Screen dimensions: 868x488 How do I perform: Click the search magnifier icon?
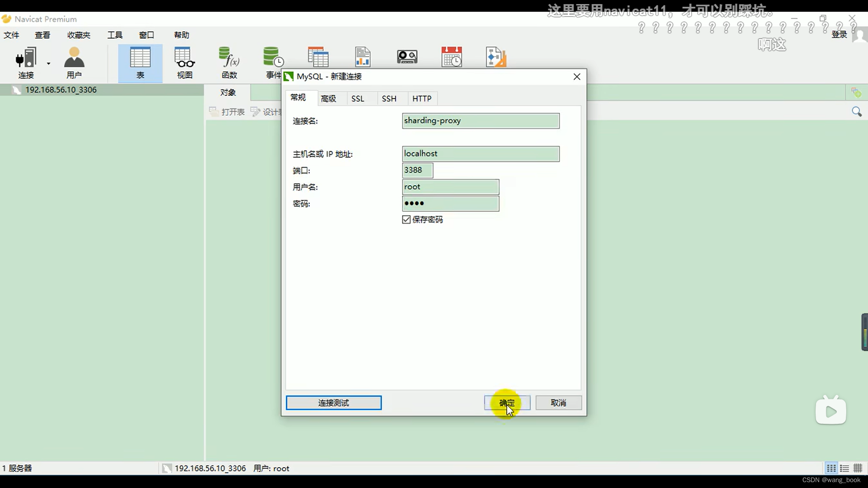tap(856, 112)
